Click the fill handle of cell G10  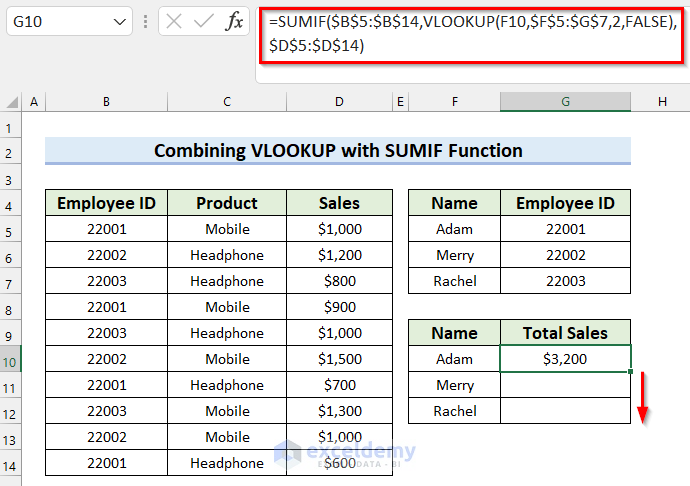pos(631,372)
